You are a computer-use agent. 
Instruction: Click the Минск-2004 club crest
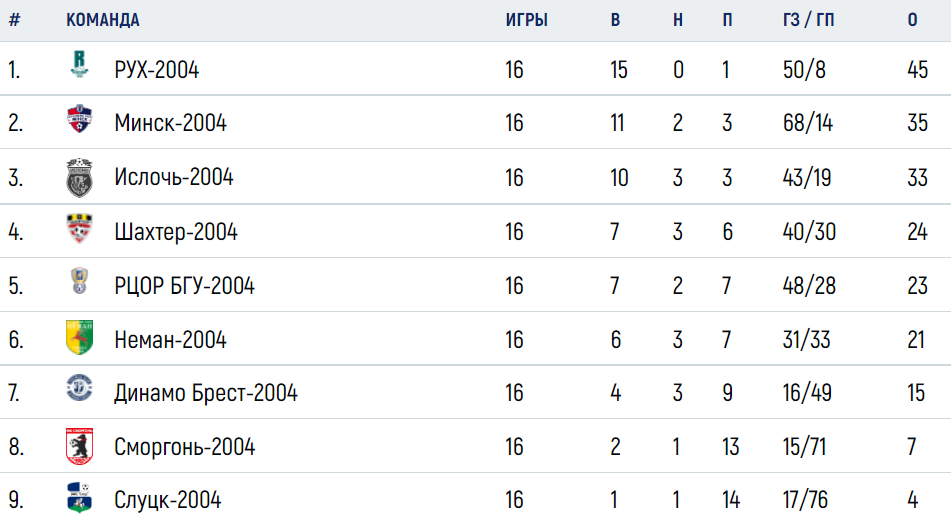click(x=79, y=119)
